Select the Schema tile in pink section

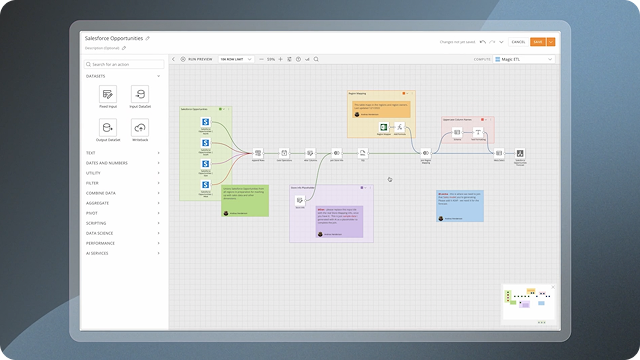(457, 132)
